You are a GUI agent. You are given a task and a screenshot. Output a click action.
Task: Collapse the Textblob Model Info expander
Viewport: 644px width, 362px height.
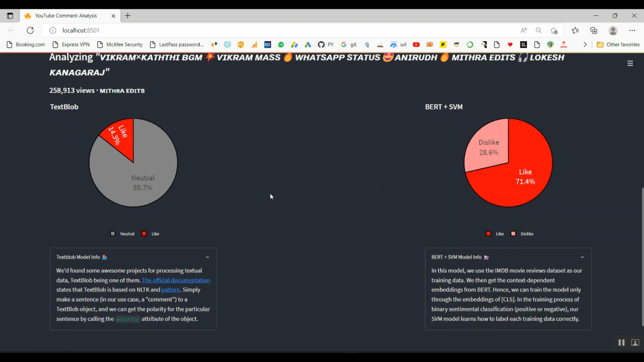coord(207,257)
